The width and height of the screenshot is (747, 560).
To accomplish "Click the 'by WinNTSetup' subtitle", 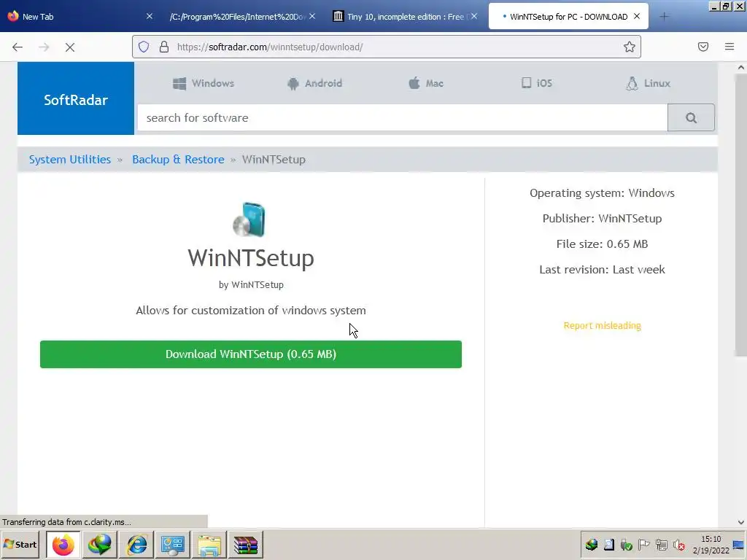I will click(251, 285).
